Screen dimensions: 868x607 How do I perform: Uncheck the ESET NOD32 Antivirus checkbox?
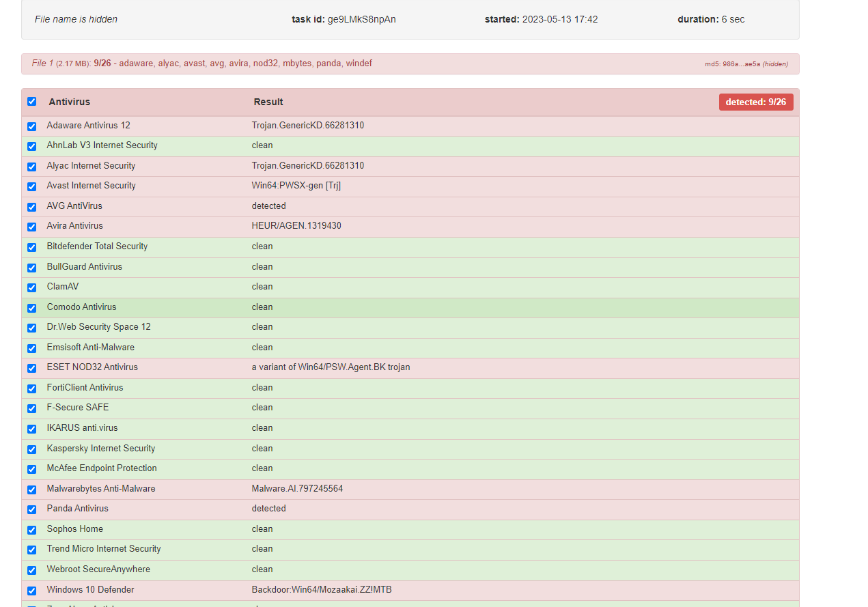[x=31, y=368]
